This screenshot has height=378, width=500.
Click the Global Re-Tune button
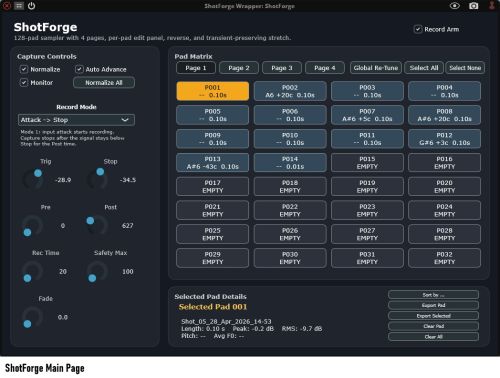376,68
